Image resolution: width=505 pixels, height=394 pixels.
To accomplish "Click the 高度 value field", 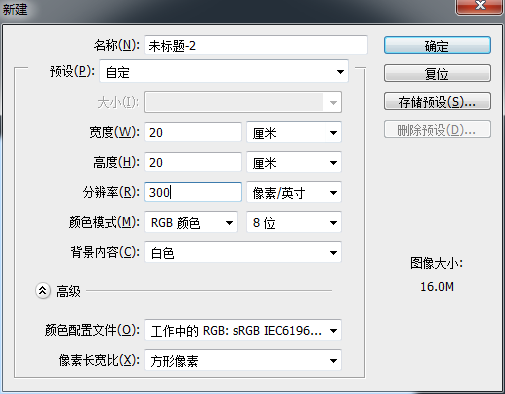I will pyautogui.click(x=193, y=162).
